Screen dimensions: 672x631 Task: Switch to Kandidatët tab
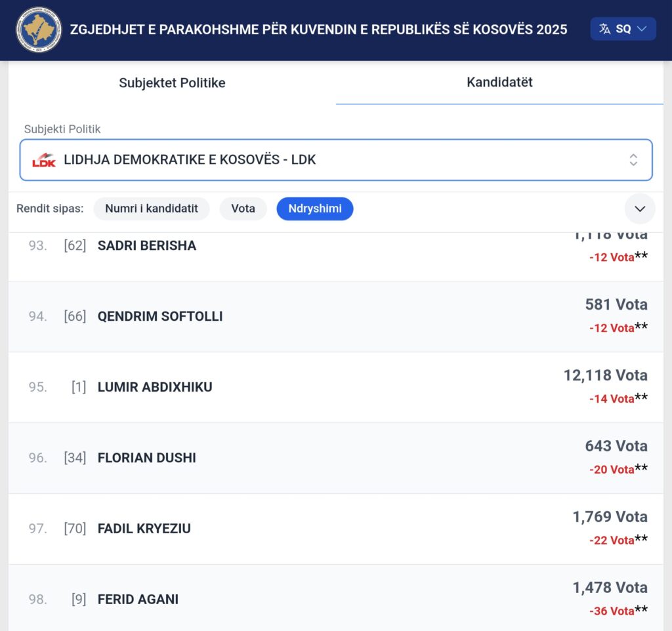coord(499,82)
